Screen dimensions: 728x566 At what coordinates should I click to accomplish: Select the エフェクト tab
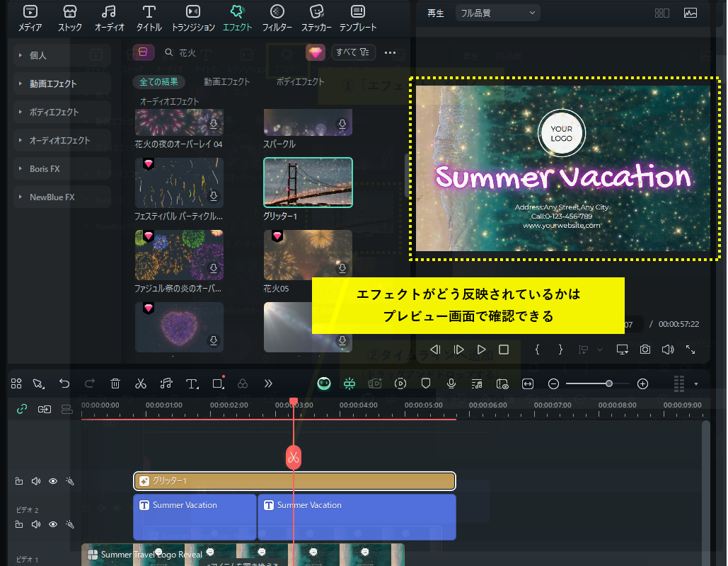pyautogui.click(x=237, y=18)
